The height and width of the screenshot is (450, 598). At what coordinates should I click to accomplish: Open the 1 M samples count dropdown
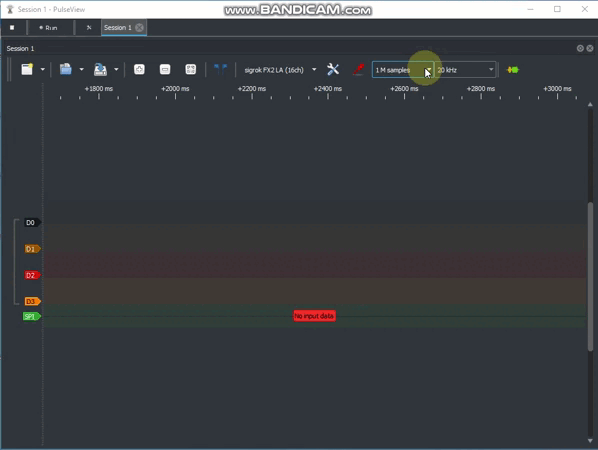click(403, 70)
